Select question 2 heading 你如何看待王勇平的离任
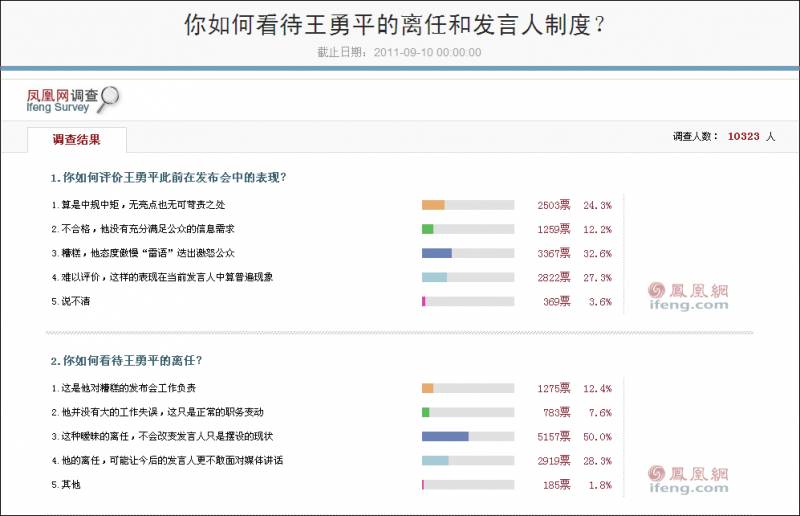 click(x=134, y=360)
